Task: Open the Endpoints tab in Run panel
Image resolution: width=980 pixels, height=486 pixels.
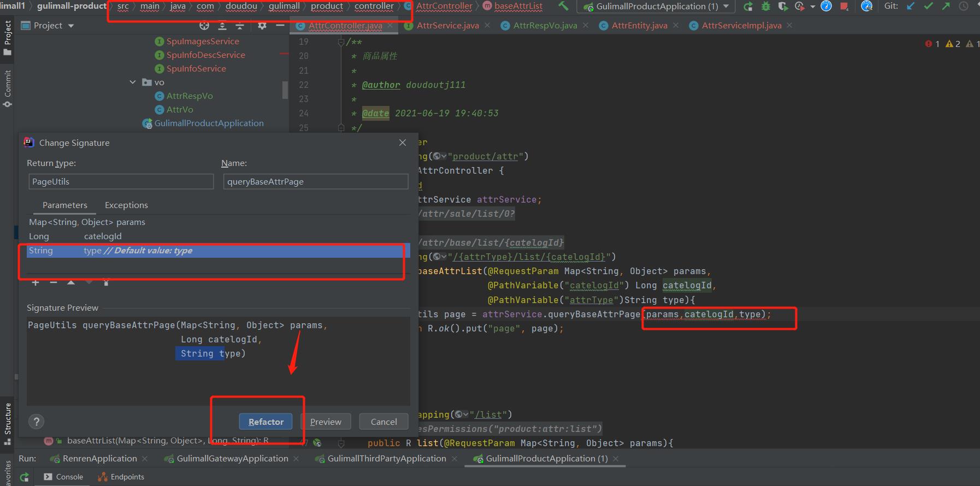Action: (121, 477)
